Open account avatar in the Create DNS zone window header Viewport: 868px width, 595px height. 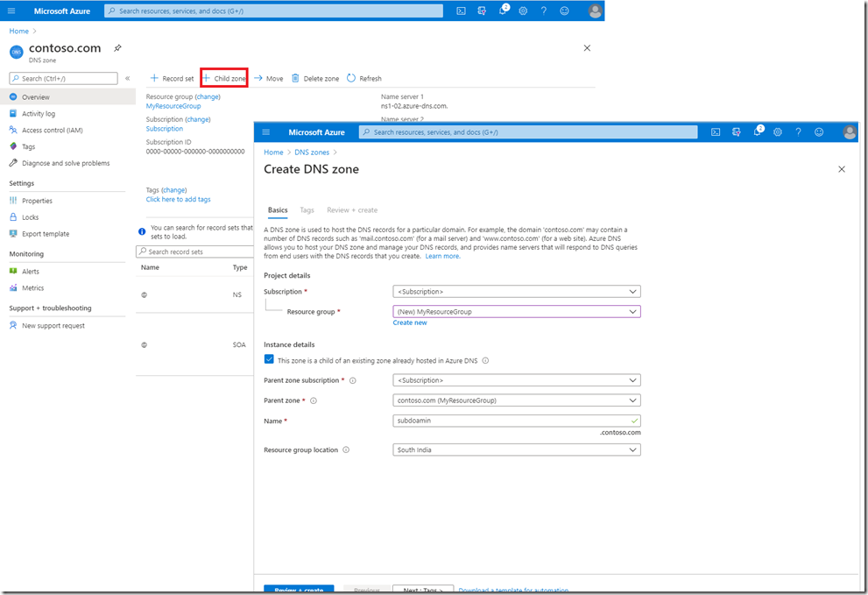(850, 131)
